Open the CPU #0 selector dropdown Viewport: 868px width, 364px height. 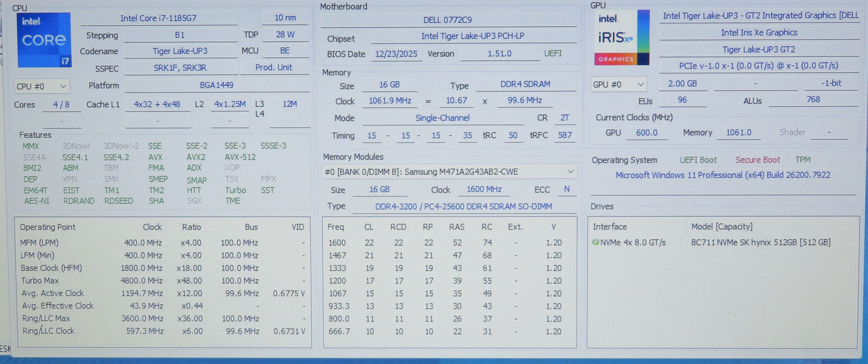coord(41,86)
